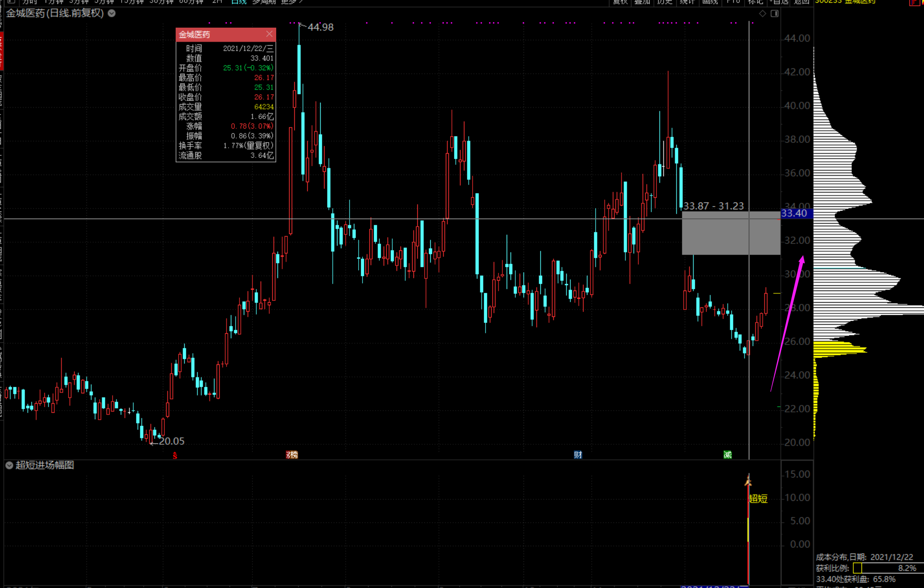Click the green 减 marker icon
This screenshot has width=924, height=588.
pos(728,455)
